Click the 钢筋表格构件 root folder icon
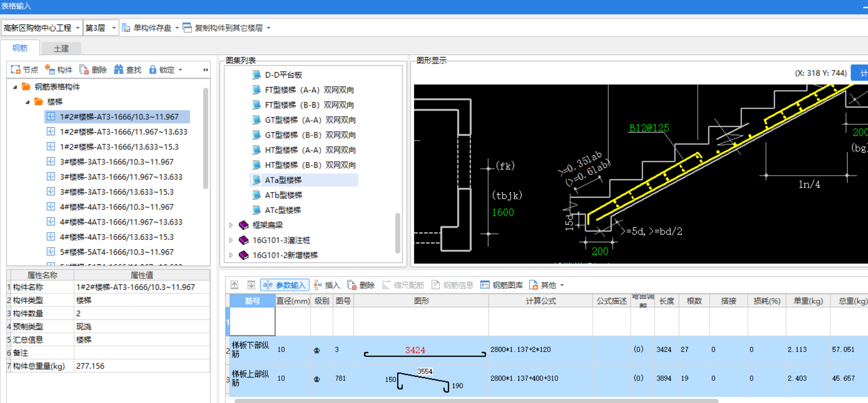The width and height of the screenshot is (868, 403). [26, 87]
